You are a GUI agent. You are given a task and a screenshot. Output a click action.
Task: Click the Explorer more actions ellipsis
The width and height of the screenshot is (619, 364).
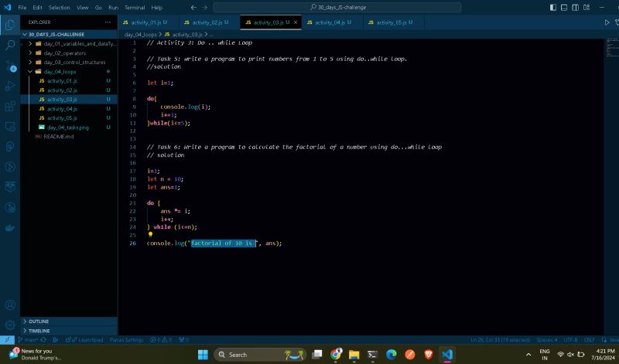tap(108, 22)
